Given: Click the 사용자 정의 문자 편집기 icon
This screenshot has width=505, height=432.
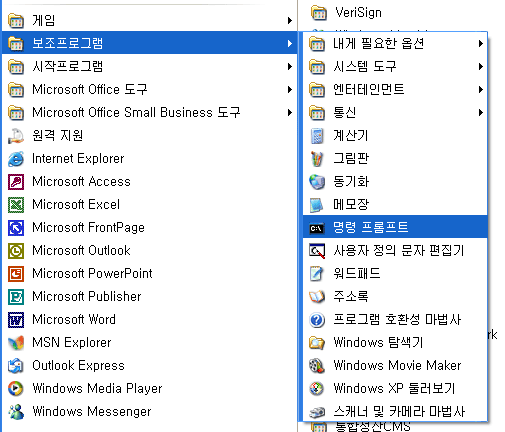Looking at the screenshot, I should 317,251.
